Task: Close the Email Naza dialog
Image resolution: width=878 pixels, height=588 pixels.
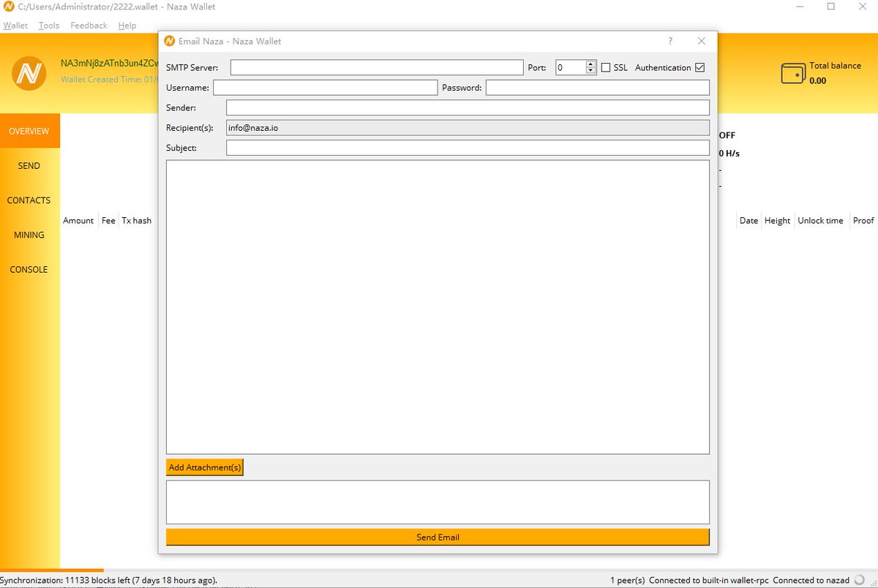Action: [x=702, y=41]
